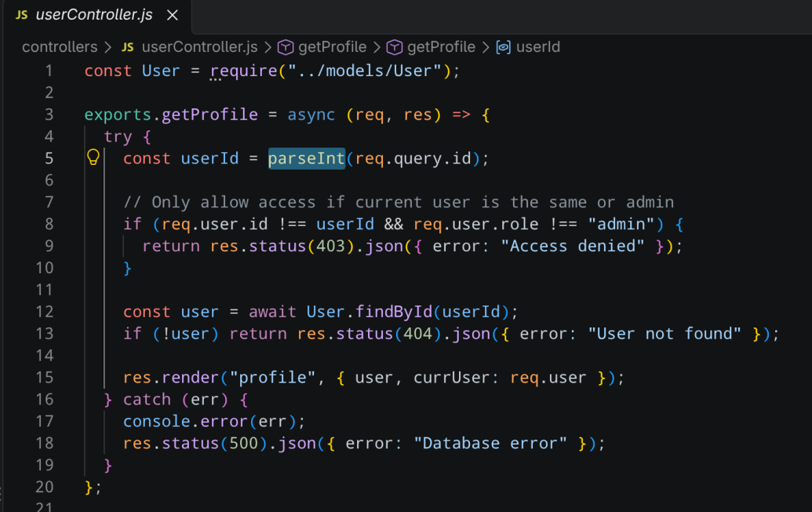Click second getProfile cube symbol icon
This screenshot has width=812, height=512.
pos(395,47)
